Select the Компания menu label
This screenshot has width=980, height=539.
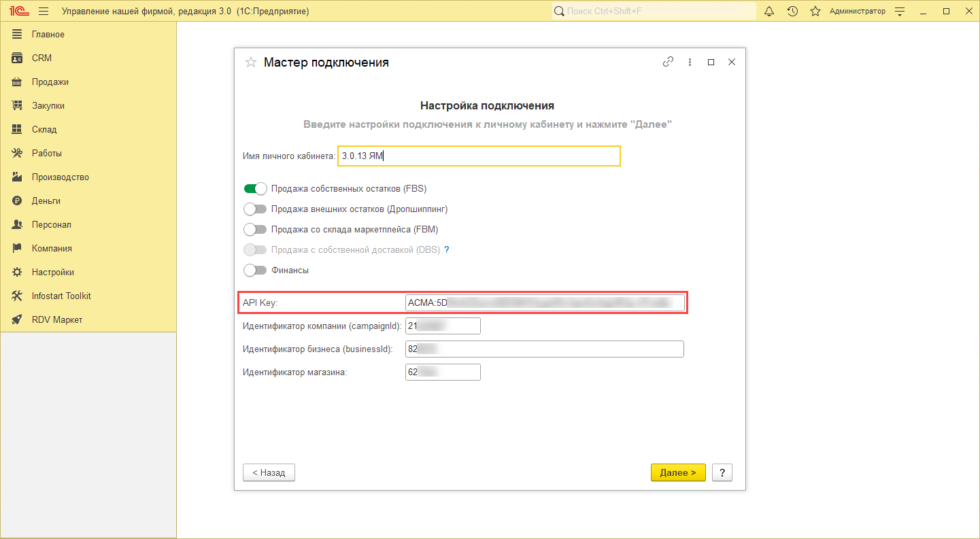52,248
